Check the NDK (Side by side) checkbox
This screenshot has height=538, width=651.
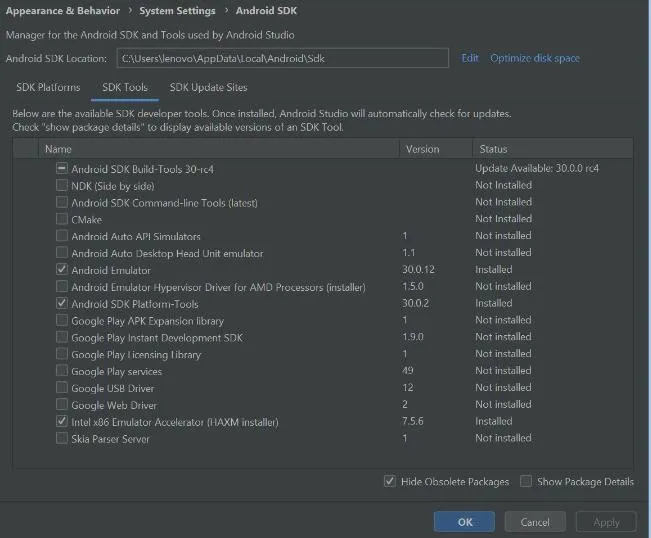pyautogui.click(x=61, y=185)
